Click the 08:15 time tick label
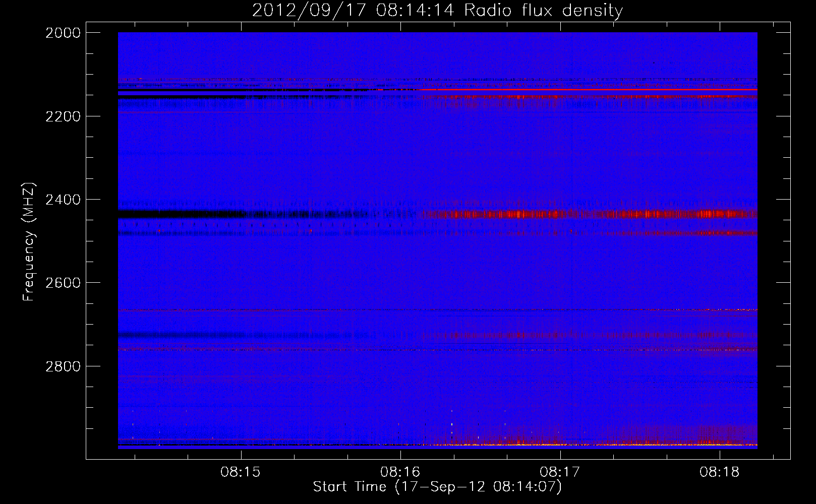Screen dimensions: 816x504 (x=241, y=472)
